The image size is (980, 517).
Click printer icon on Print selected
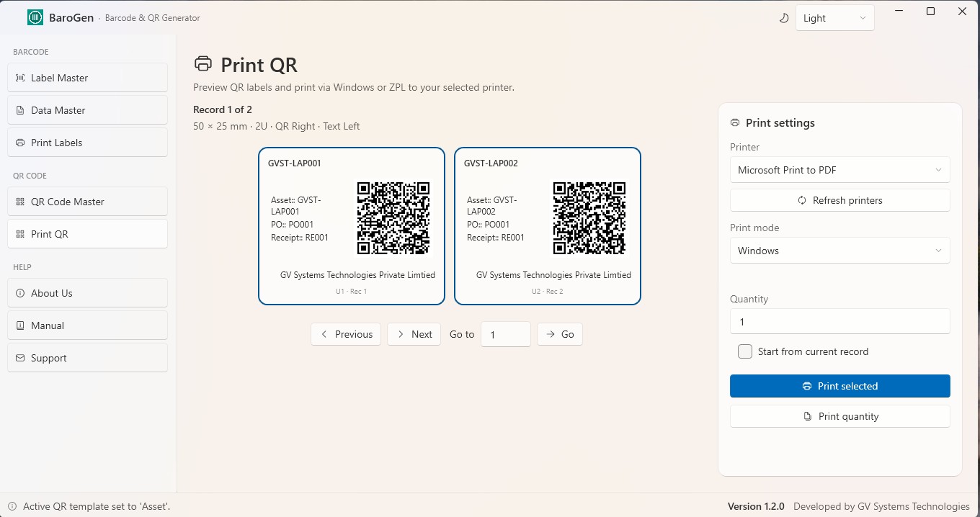807,386
